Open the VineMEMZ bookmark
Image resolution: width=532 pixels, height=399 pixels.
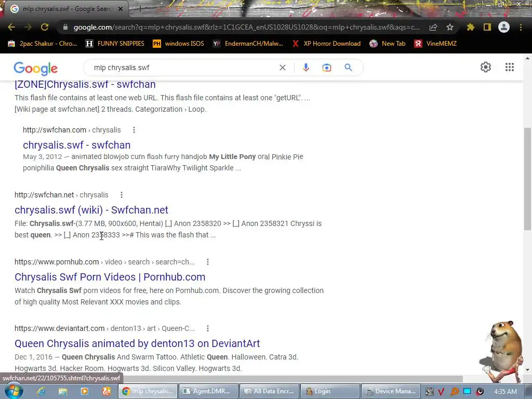coord(436,44)
